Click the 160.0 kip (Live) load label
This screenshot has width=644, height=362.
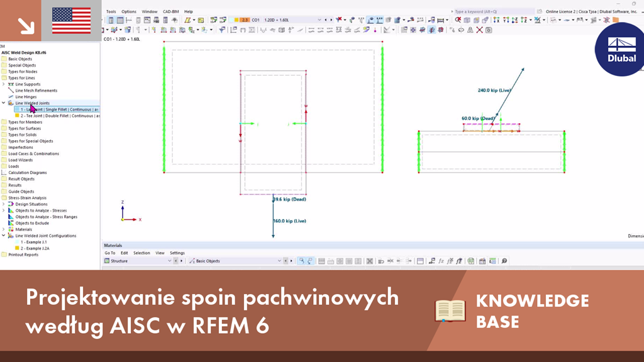point(289,221)
